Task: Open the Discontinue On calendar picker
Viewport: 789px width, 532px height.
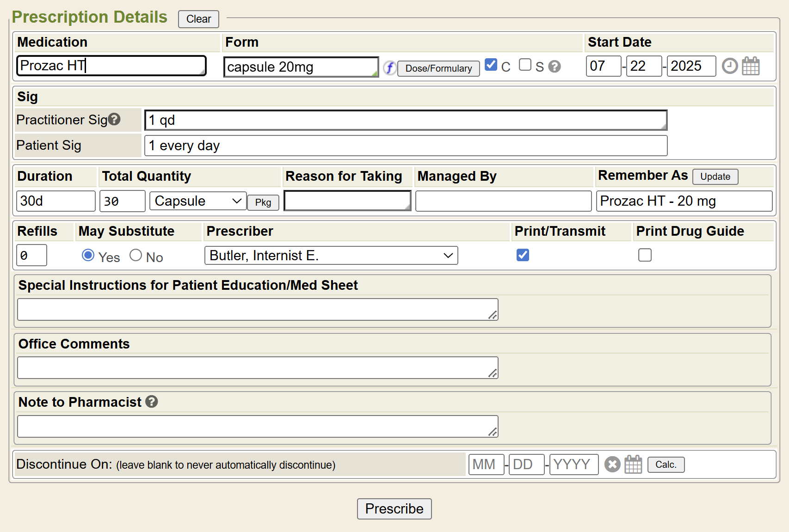Action: pyautogui.click(x=633, y=464)
